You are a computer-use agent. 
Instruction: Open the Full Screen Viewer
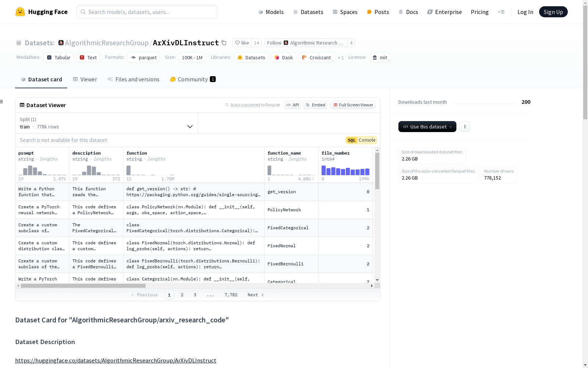point(353,105)
